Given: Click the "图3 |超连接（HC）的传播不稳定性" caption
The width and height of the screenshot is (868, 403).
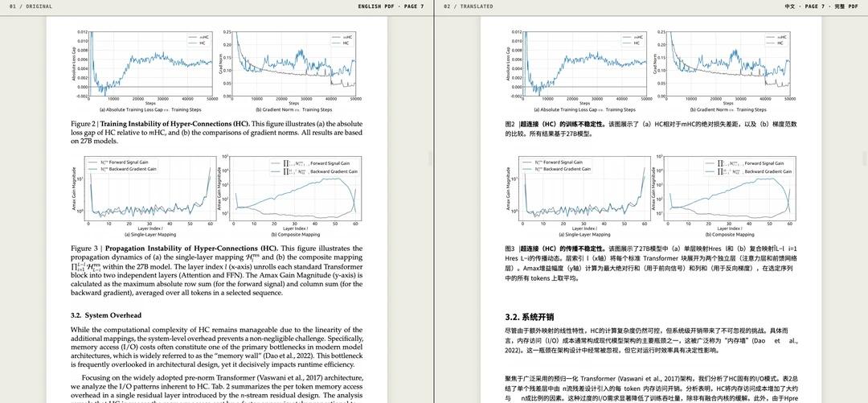Looking at the screenshot, I should 556,249.
